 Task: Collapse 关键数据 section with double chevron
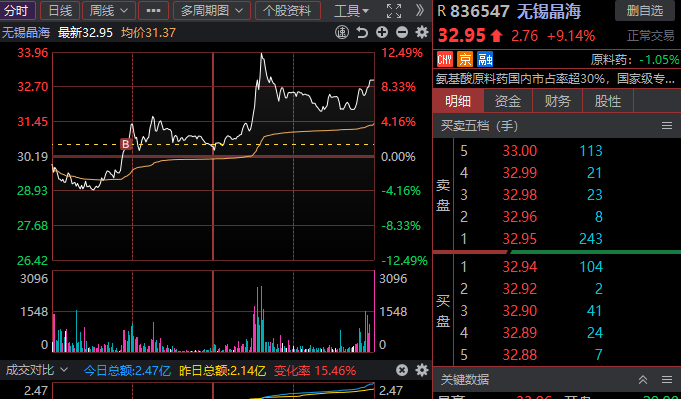pos(643,380)
